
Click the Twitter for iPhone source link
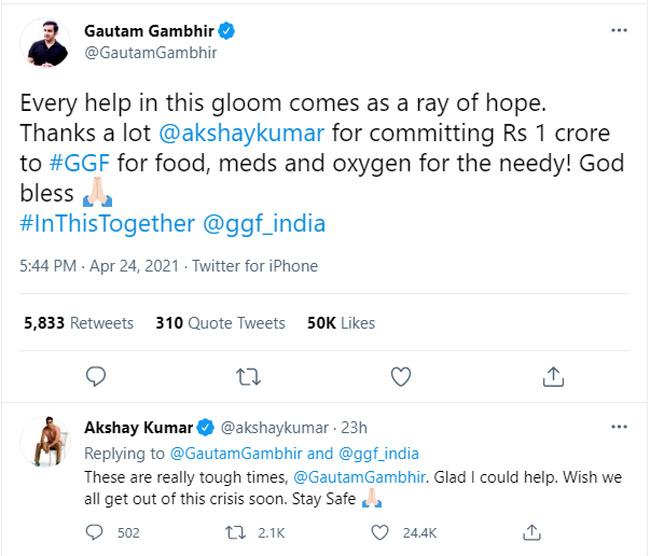pos(254,266)
